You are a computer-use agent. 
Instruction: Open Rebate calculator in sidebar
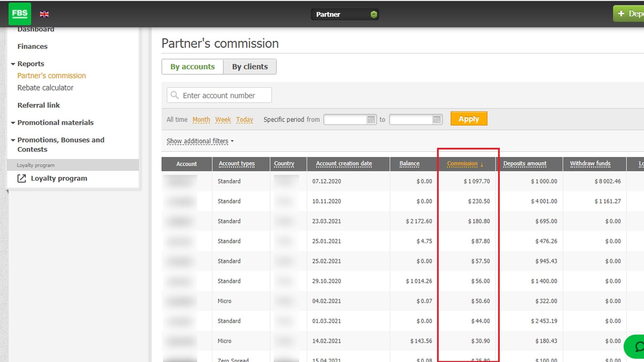click(45, 88)
